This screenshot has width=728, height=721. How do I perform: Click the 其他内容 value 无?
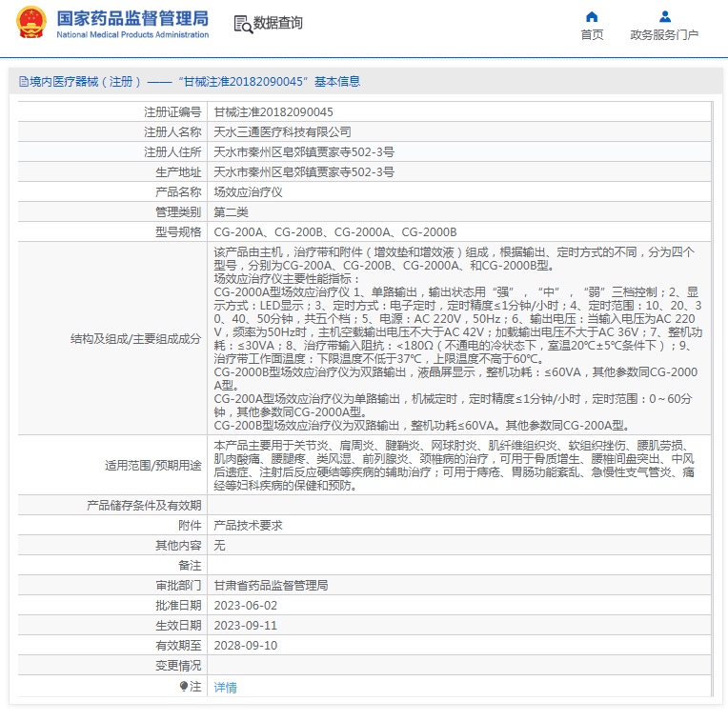pos(219,545)
